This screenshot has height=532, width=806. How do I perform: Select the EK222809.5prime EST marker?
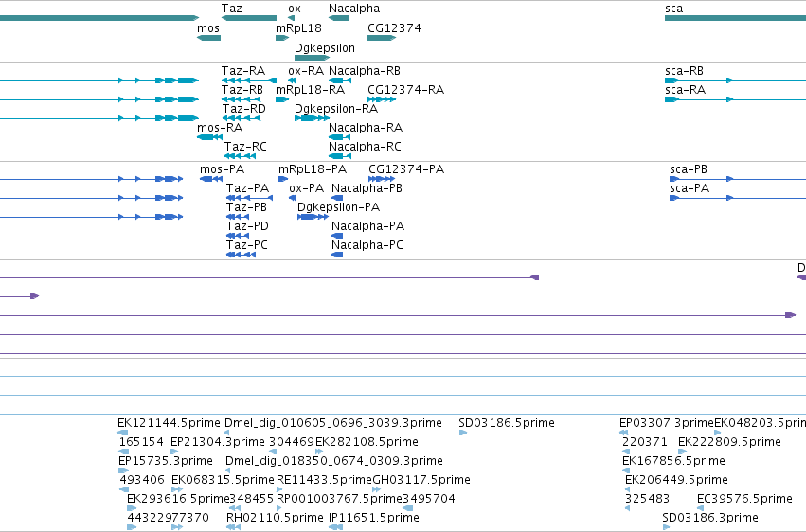[x=682, y=452]
